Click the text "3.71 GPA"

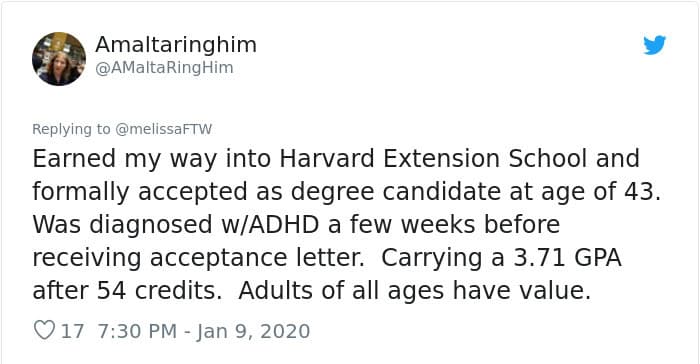click(567, 258)
